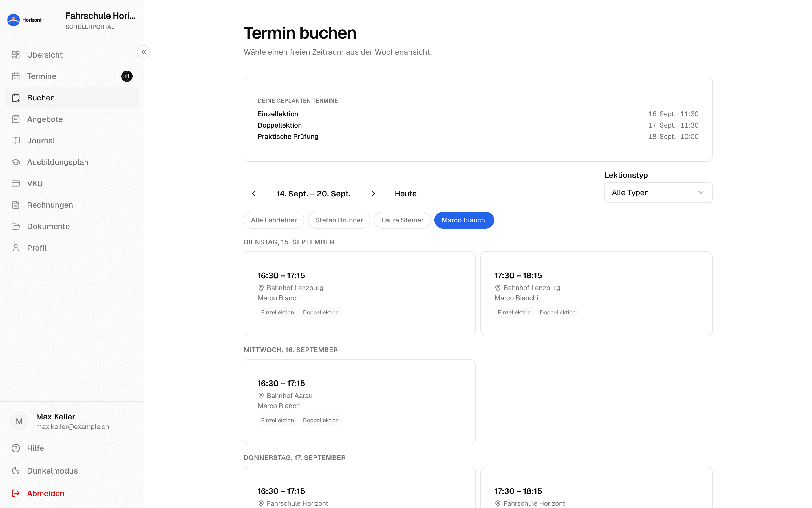Click the Dunkelmodus moon icon

(x=16, y=471)
